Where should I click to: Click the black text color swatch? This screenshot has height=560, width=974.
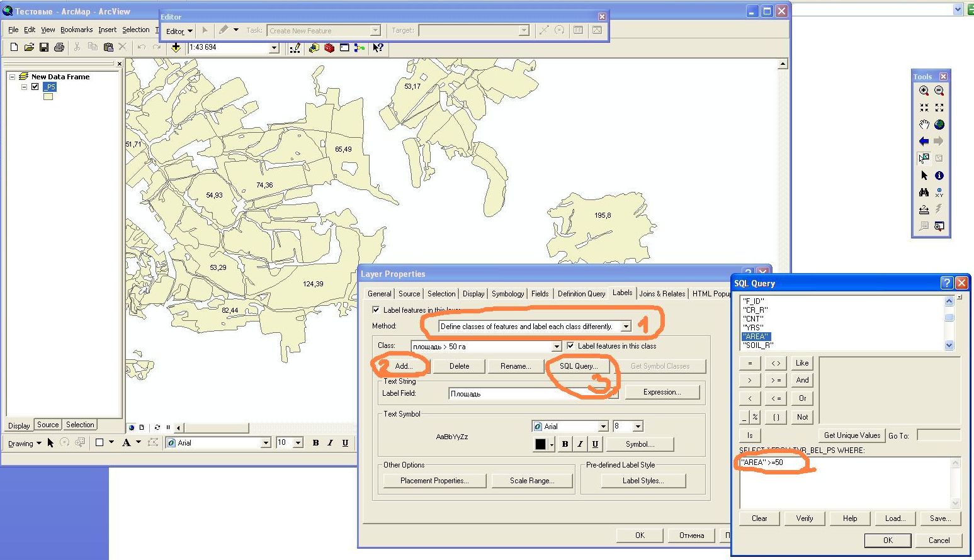coord(540,444)
